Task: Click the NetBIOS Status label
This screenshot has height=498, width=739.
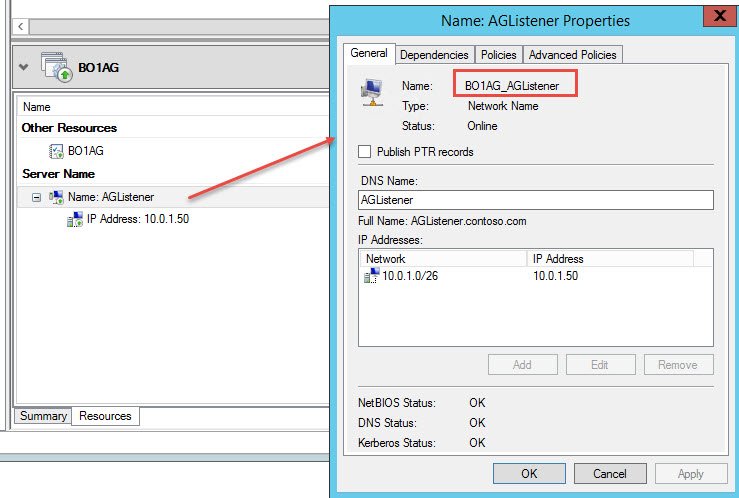Action: click(x=397, y=403)
